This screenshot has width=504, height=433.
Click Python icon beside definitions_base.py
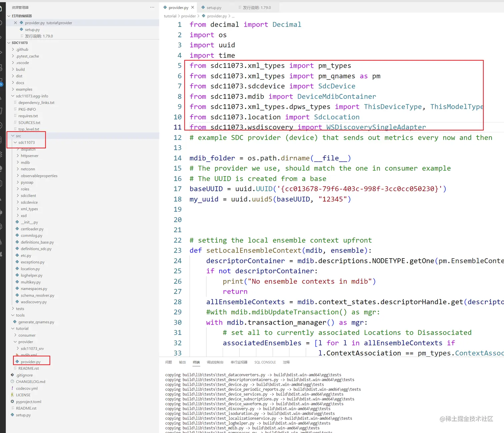point(17,242)
